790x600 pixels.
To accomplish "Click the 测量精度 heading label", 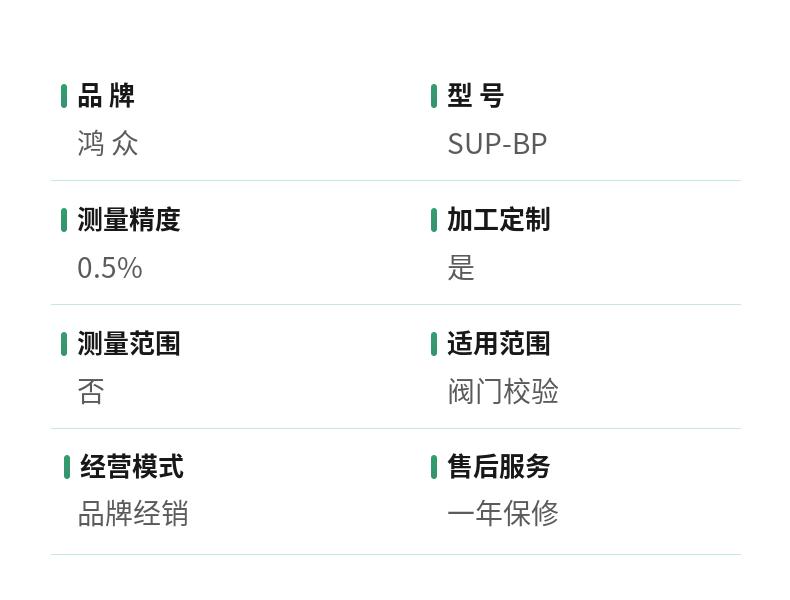I will point(129,220).
